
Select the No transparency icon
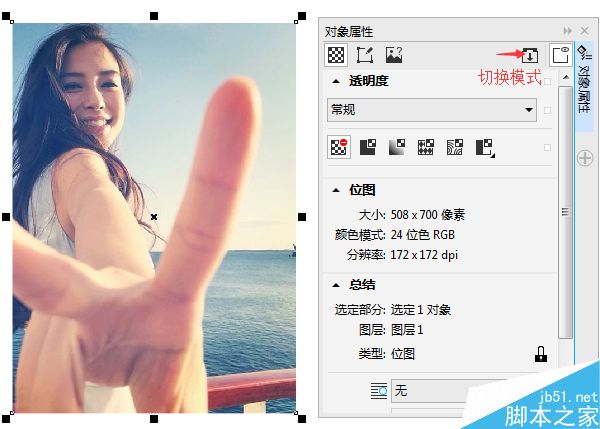click(339, 147)
